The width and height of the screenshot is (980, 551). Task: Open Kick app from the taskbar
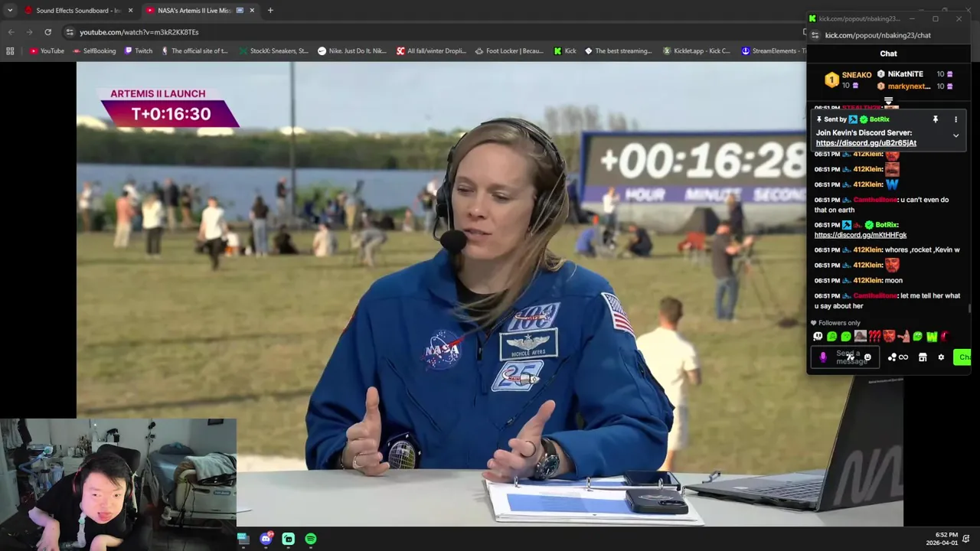(x=288, y=539)
